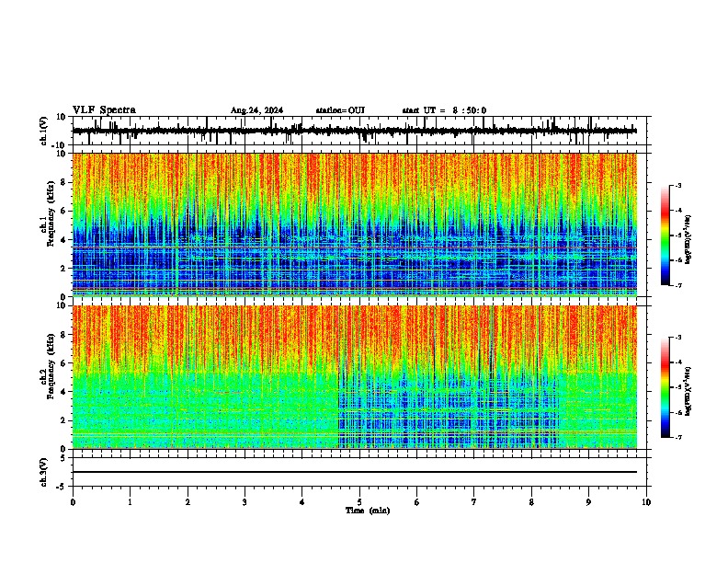Click the ch.2 colorbar "log(PSD)" label
Viewport: 728px width, 563px height.
(x=688, y=392)
